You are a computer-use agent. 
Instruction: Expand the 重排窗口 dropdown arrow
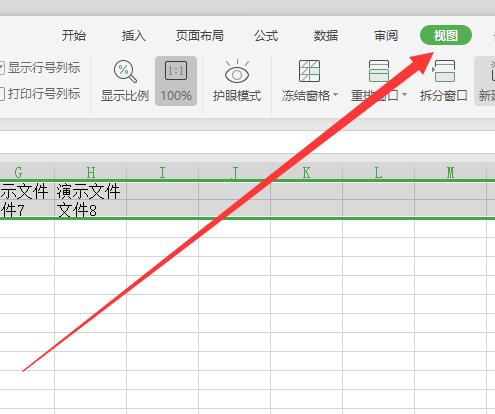[404, 95]
